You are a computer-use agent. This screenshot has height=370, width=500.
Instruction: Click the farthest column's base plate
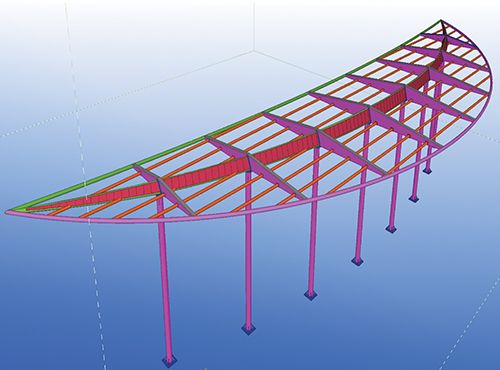pyautogui.click(x=428, y=170)
